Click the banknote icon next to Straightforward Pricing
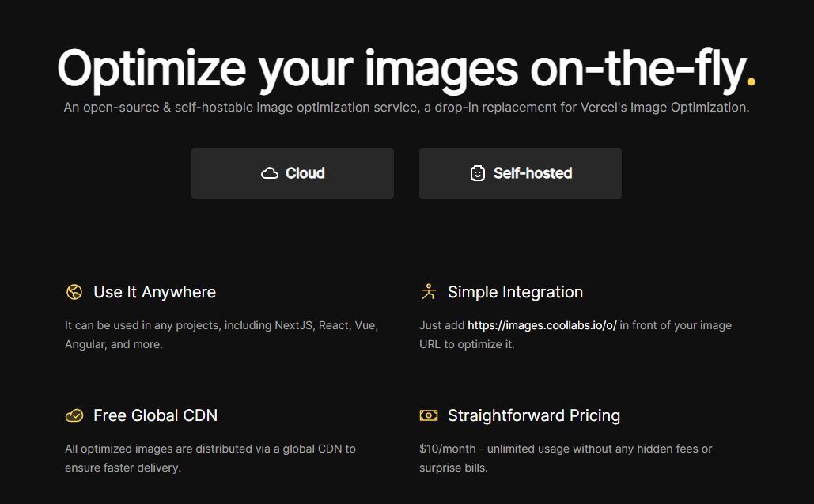 (x=428, y=415)
